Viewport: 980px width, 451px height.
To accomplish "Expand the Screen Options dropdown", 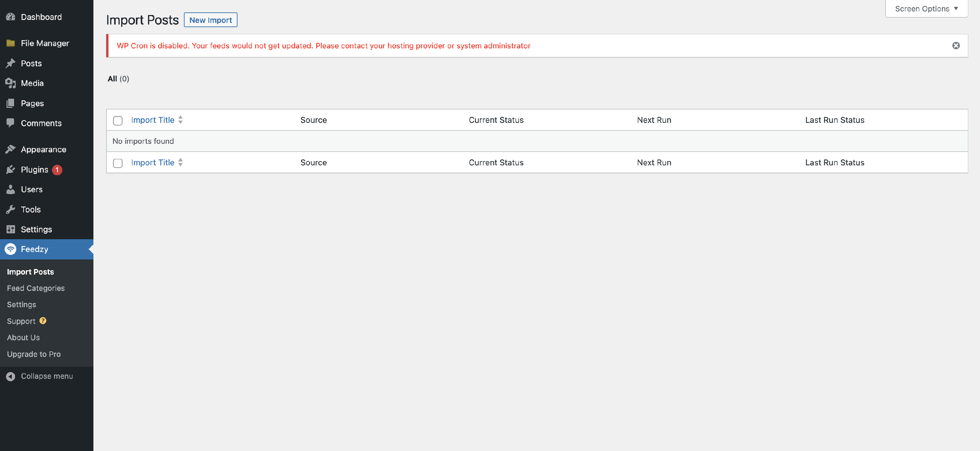I will coord(926,8).
